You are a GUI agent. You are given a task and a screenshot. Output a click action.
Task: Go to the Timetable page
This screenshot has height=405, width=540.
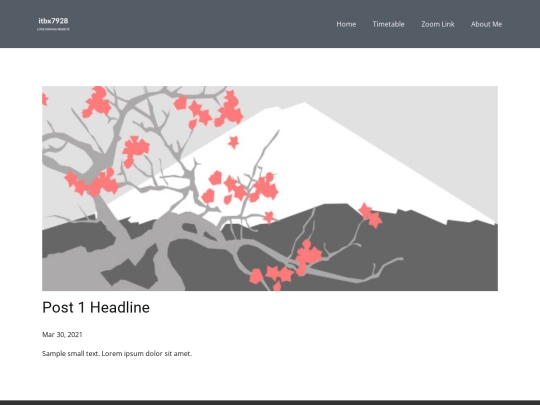(x=388, y=24)
